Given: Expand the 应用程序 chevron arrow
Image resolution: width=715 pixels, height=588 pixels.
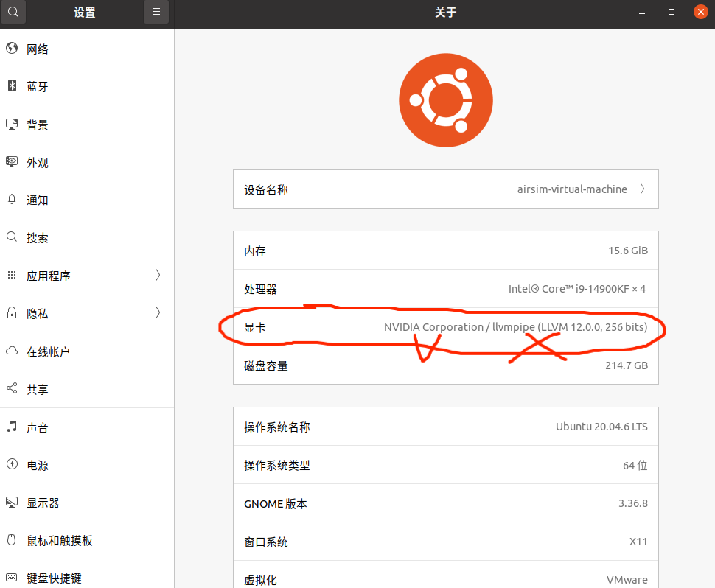Looking at the screenshot, I should coord(158,275).
